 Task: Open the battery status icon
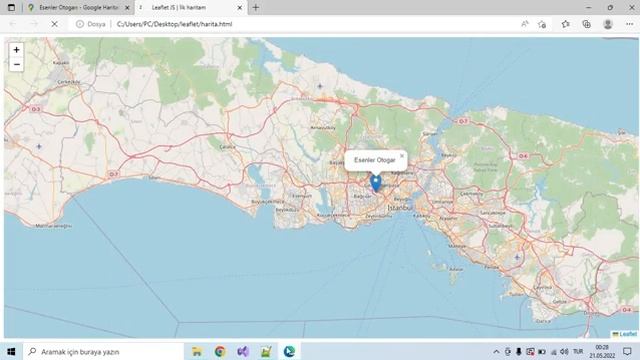click(542, 351)
